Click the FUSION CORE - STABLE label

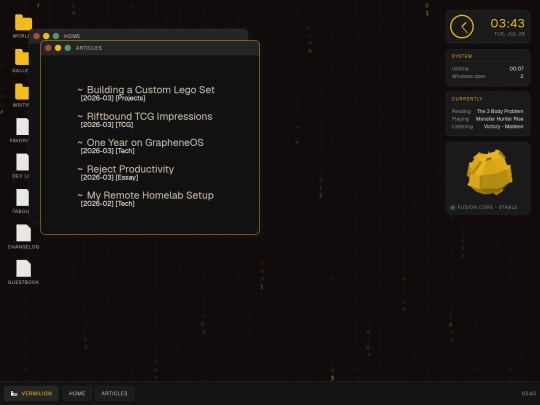click(x=487, y=207)
